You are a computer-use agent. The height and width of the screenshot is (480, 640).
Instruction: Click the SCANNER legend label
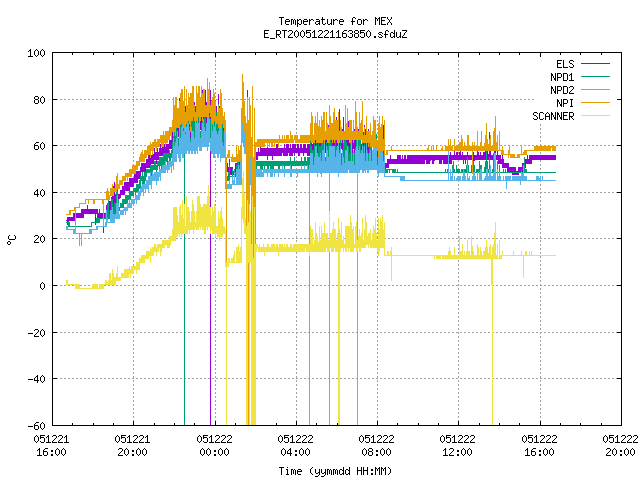tap(553, 116)
